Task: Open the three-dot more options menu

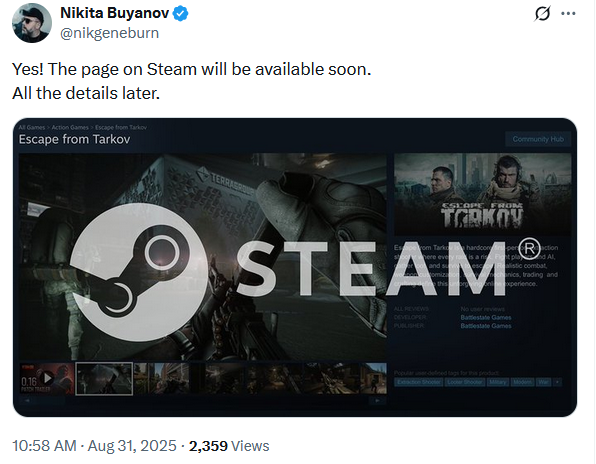Action: [x=568, y=14]
